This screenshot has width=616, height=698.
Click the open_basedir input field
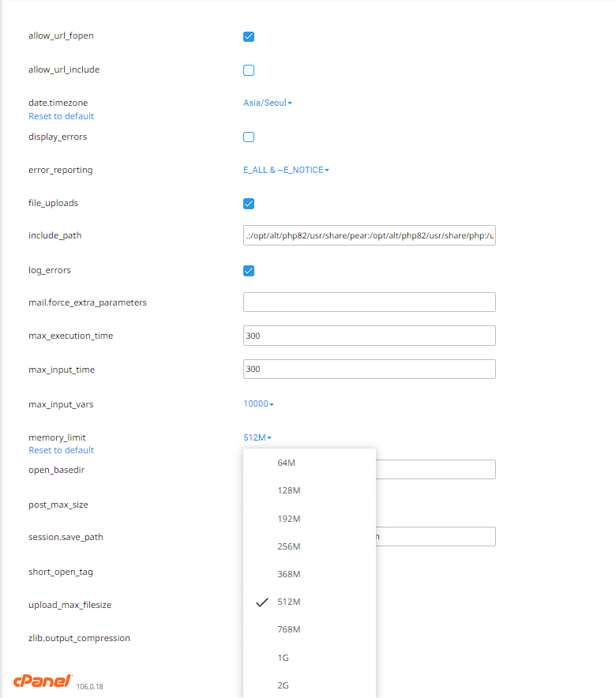[x=436, y=469]
